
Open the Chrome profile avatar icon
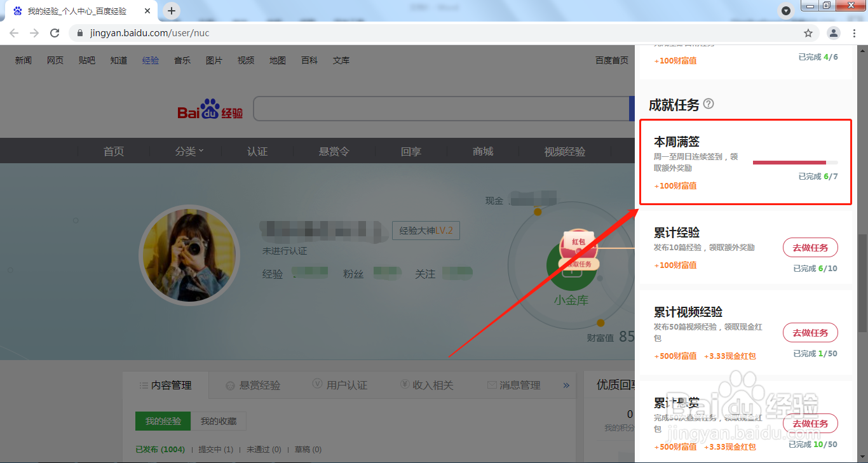coord(833,33)
